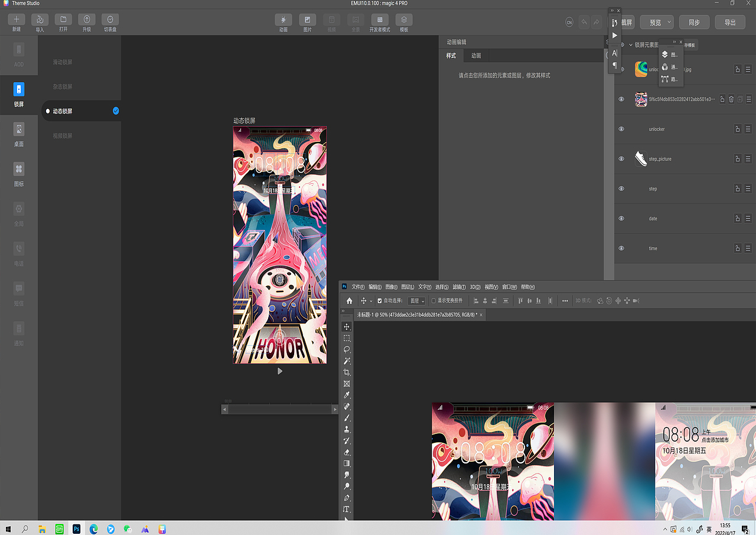Screen dimensions: 756x535
Task: Play the dynamic lock screen preview
Action: tap(279, 371)
